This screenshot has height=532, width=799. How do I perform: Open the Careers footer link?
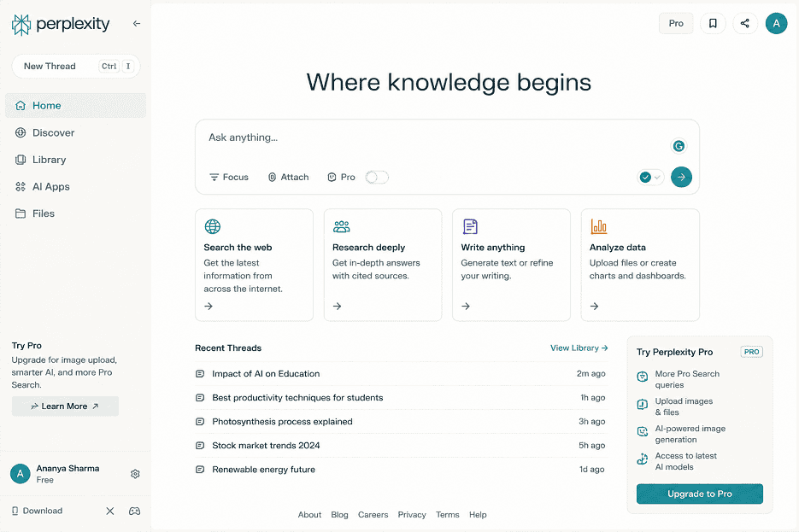click(373, 515)
